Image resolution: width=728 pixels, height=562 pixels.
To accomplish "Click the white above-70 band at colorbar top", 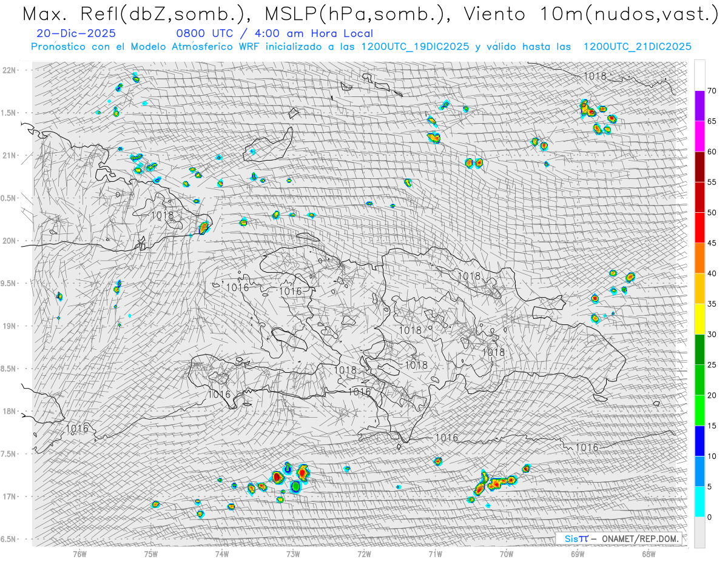I will coord(699,75).
